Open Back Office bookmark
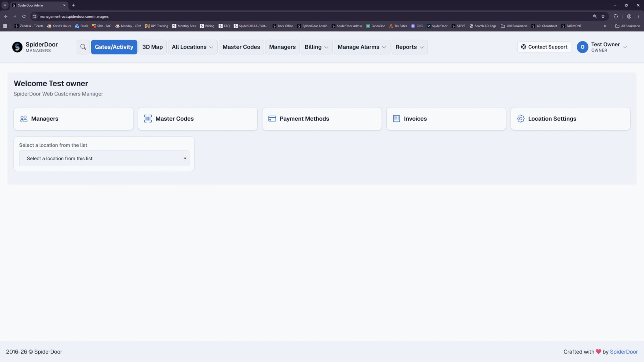Screen dimensions: 644x362 pyautogui.click(x=283, y=26)
